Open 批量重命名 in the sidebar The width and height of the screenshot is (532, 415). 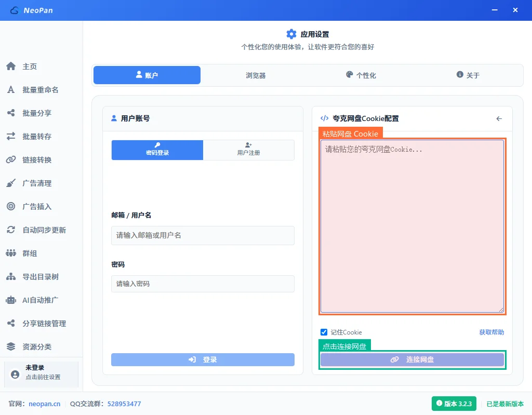[42, 89]
